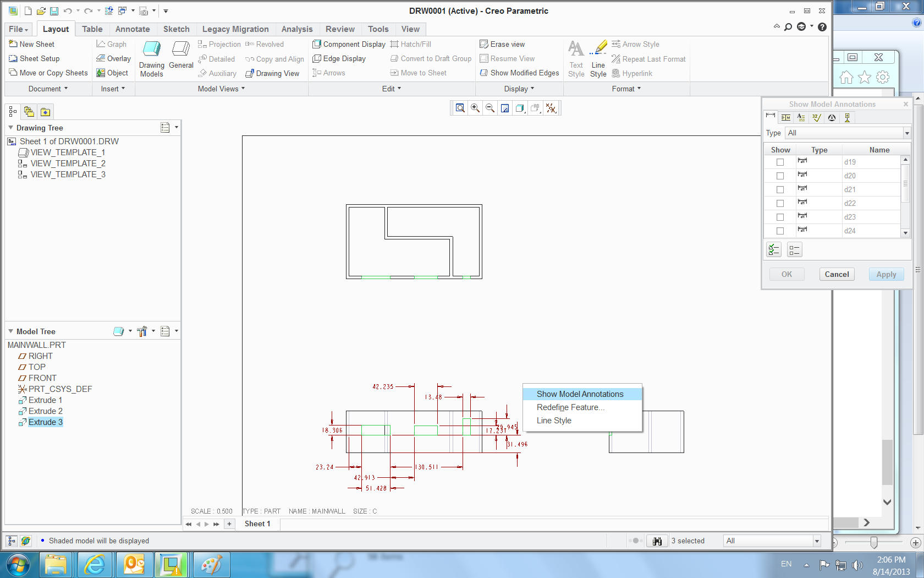Clear all annotations with the uncheck-all button
This screenshot has width=924, height=578.
(x=795, y=250)
